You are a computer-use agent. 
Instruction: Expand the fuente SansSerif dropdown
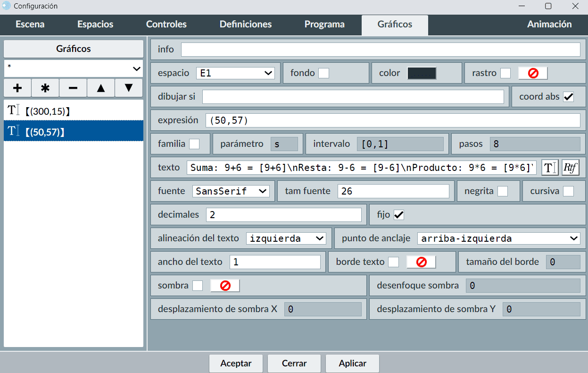click(231, 191)
